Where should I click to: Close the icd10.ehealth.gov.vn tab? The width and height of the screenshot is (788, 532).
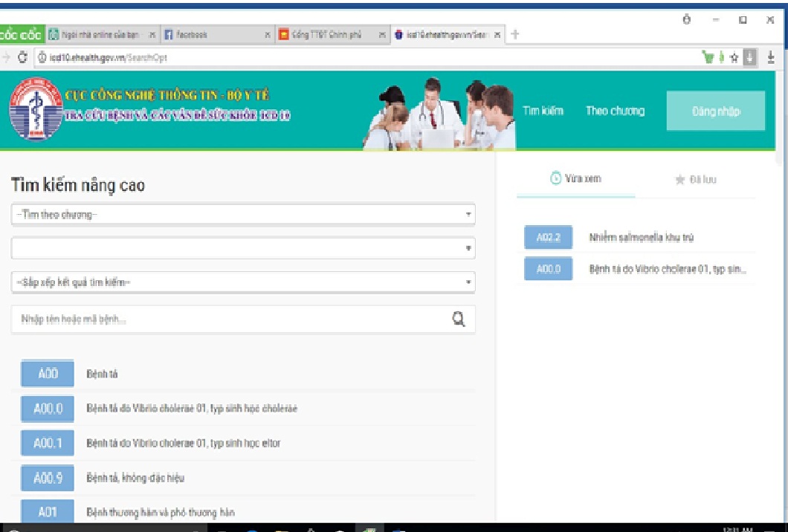497,35
